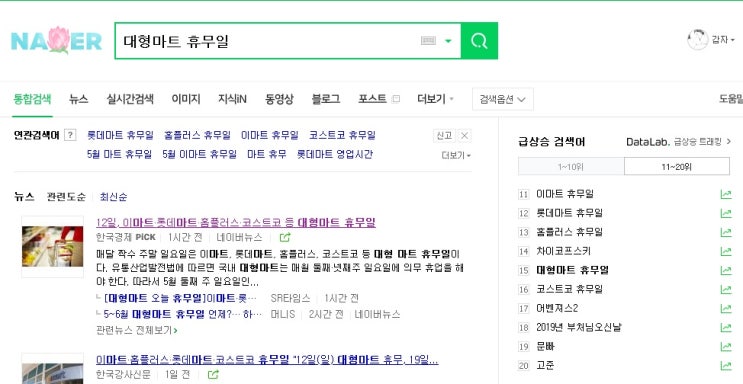Open the 블로그 tab

click(x=326, y=99)
